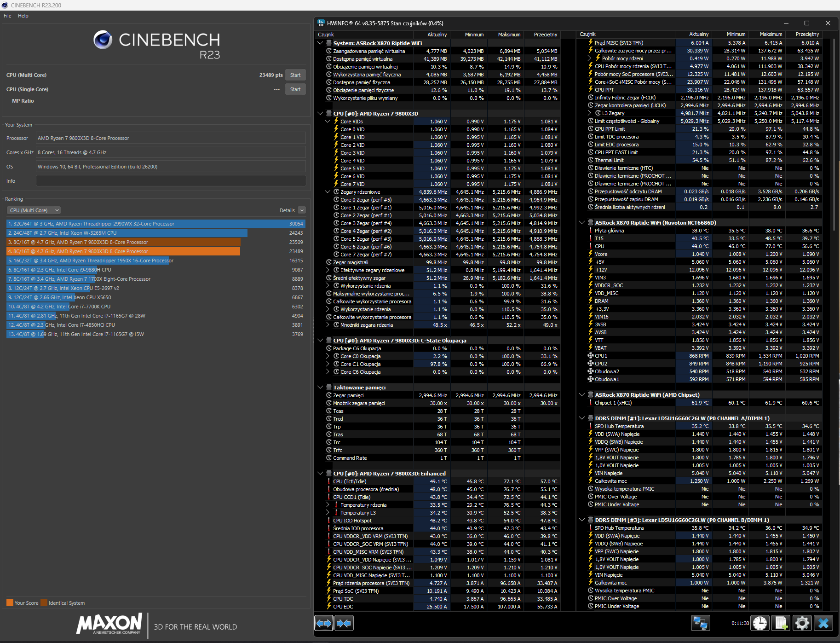Click the clock icon beside Zegar magistrali
Screen dimensions: 840x643
click(x=329, y=262)
